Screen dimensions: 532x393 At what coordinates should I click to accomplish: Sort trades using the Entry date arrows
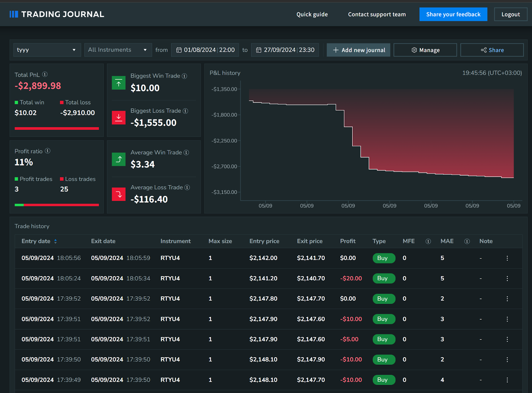click(55, 242)
